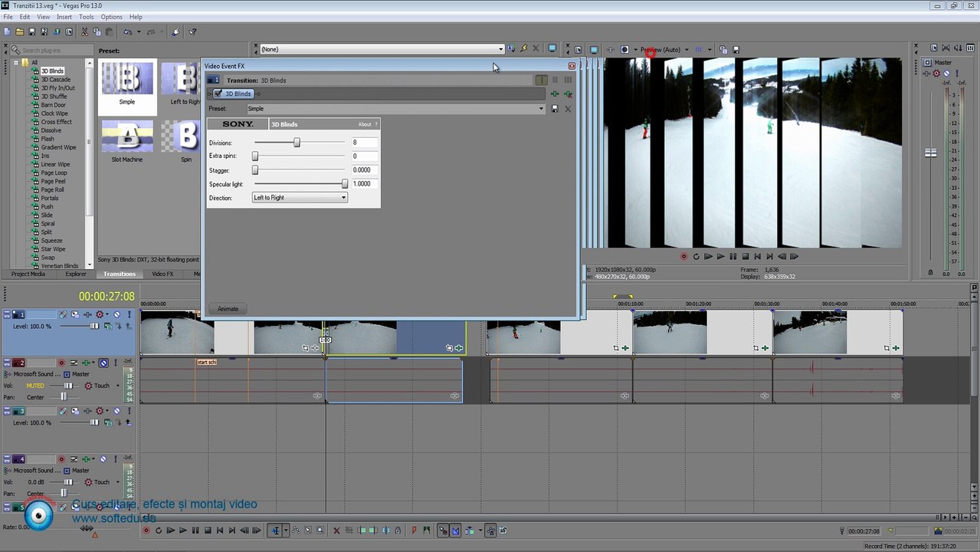Arm audio track 4 for record
Screen dimensions: 980x552
61,459
